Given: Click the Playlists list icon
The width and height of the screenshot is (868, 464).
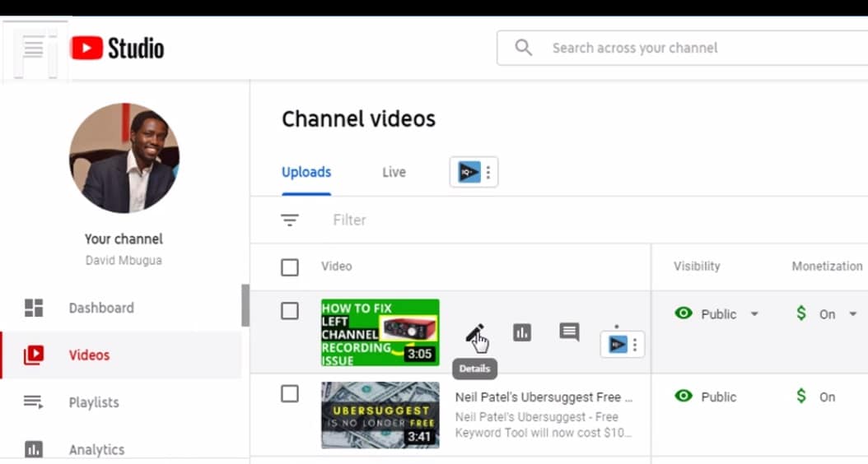Looking at the screenshot, I should (x=33, y=402).
